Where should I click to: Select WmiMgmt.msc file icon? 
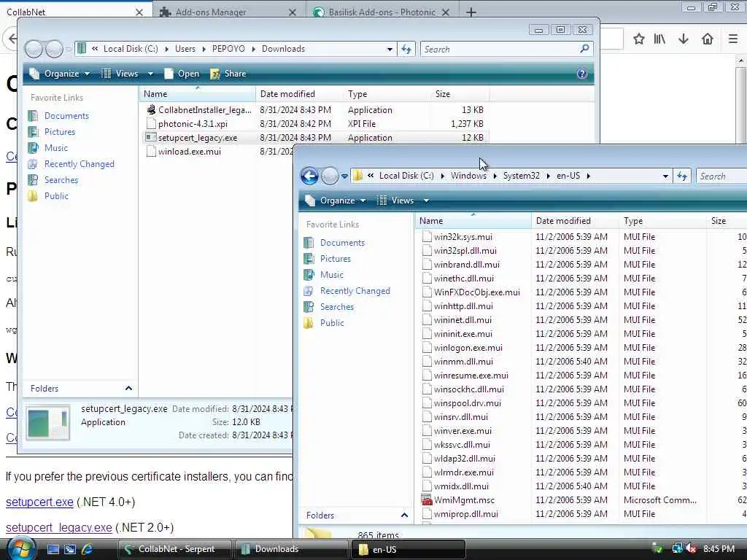427,500
